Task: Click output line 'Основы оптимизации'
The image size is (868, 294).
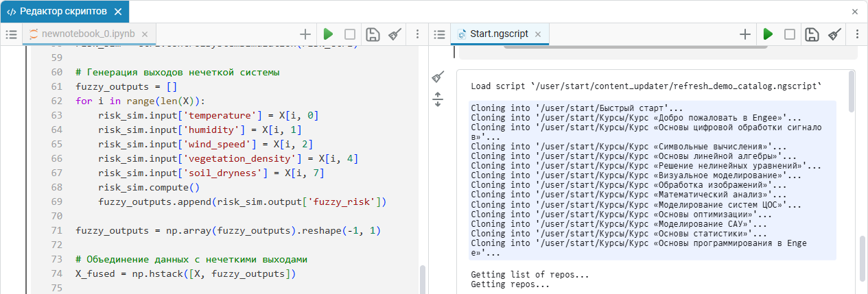Action: coord(620,214)
